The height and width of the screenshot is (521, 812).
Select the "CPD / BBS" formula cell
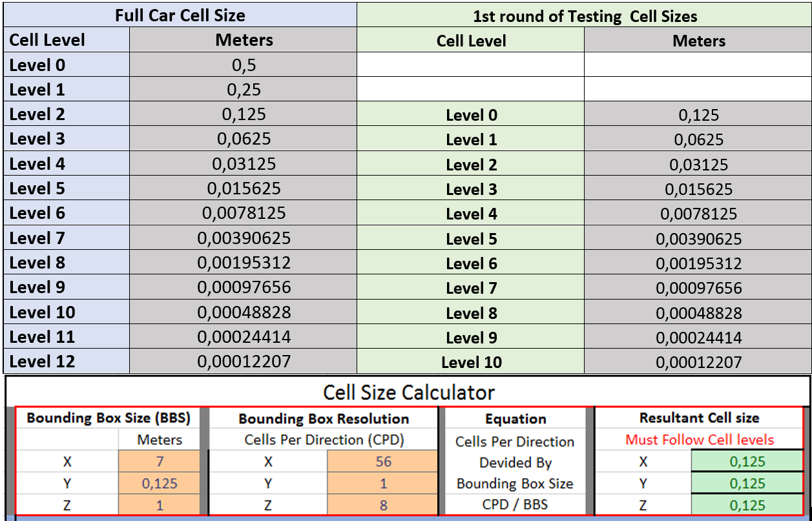coord(515,504)
